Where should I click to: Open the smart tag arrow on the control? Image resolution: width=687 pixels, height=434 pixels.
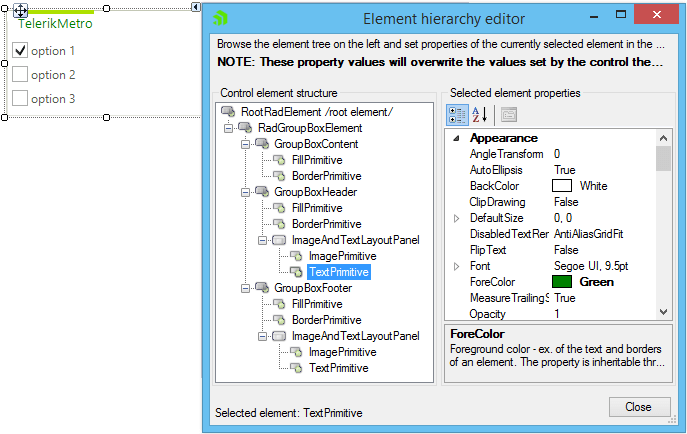(x=196, y=7)
